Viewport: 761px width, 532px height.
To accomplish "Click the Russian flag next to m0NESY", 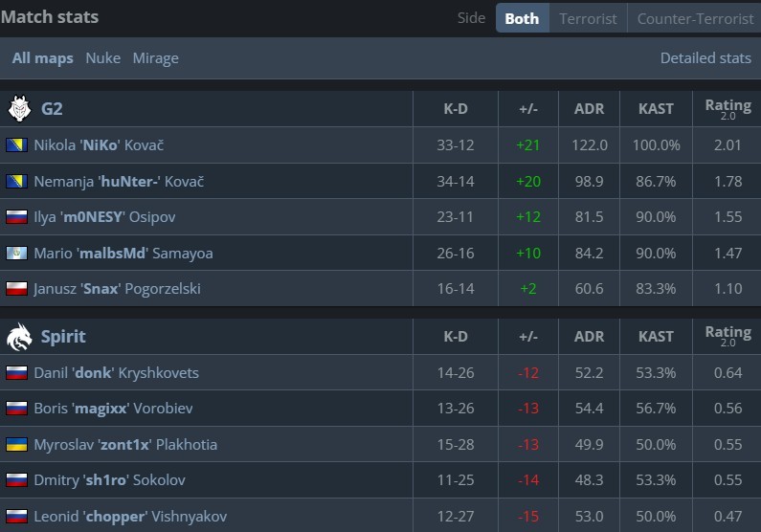I will click(x=16, y=217).
